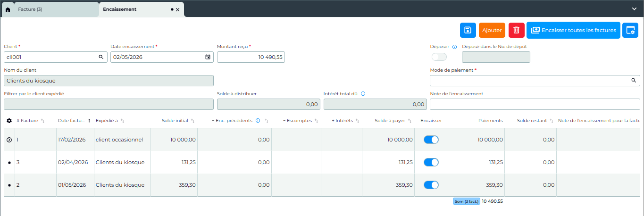Click the Paiements column header
This screenshot has width=644, height=216.
(491, 121)
